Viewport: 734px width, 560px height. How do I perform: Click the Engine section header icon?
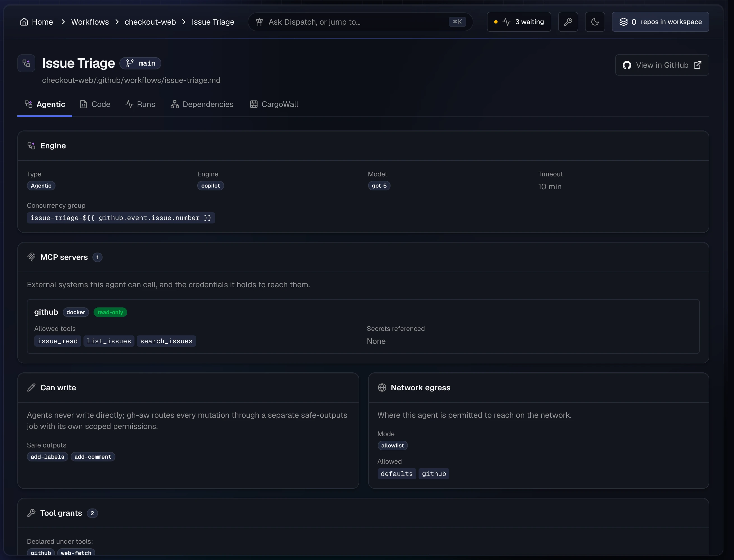[31, 146]
